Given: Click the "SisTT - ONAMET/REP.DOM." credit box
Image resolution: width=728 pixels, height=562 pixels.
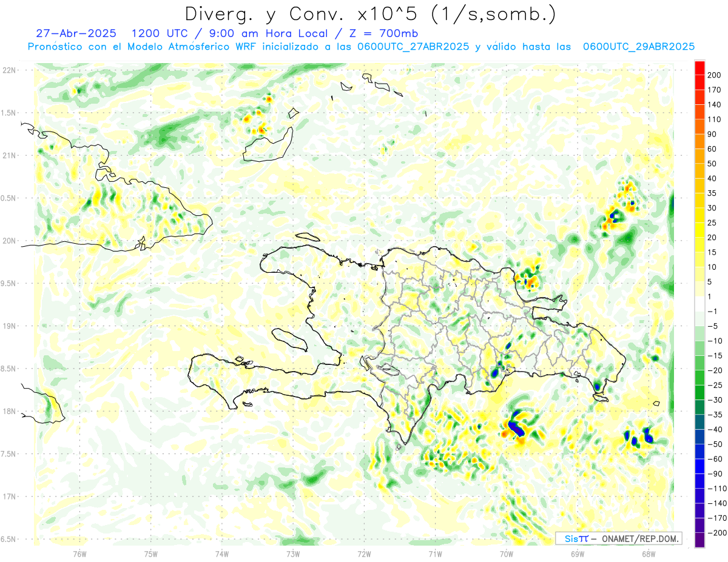Looking at the screenshot, I should coord(619,538).
